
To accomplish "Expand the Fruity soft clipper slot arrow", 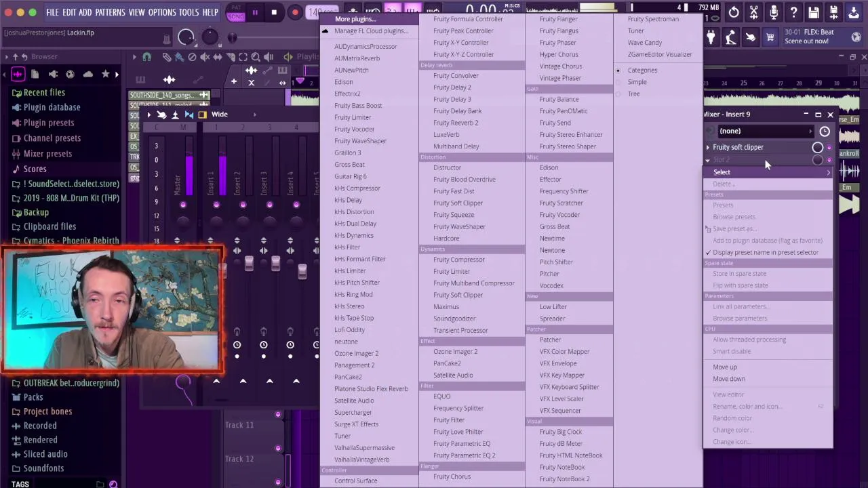I will (708, 147).
